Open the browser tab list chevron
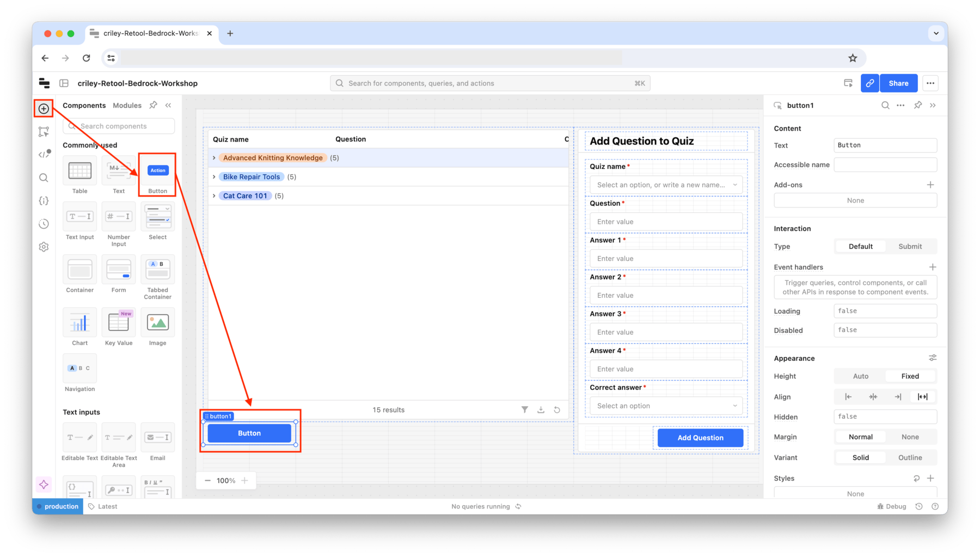 936,33
